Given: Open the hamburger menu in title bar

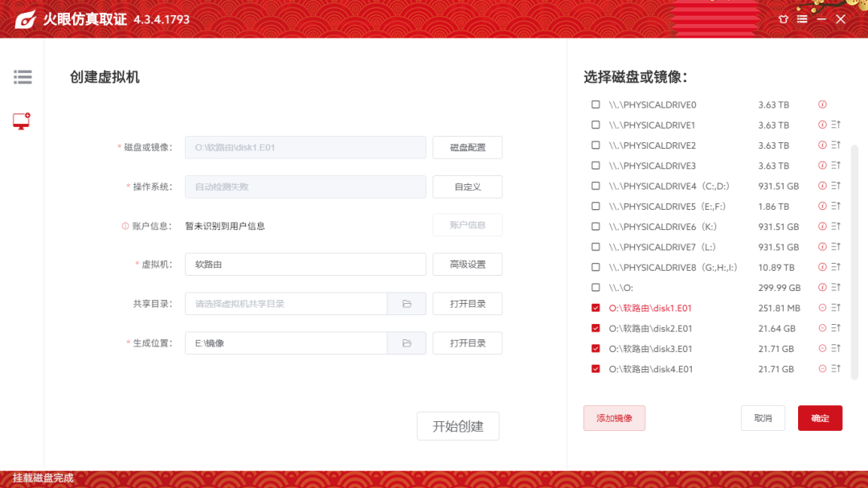Looking at the screenshot, I should (x=802, y=18).
